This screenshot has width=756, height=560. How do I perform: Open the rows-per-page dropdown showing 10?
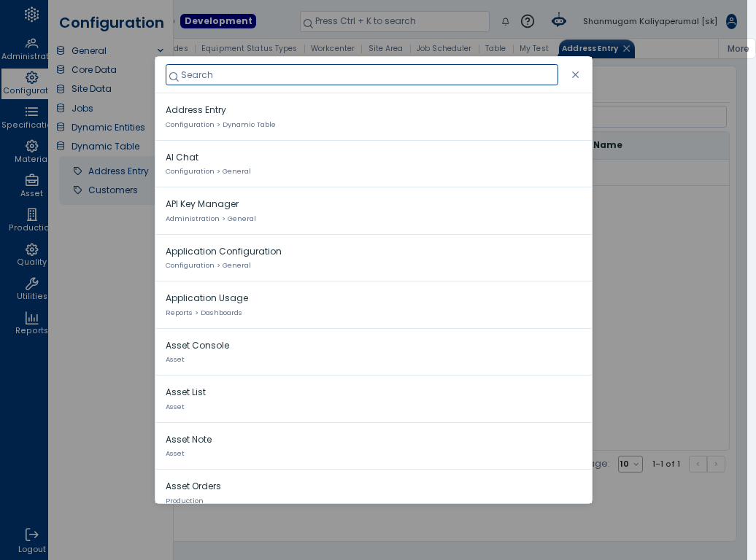tap(630, 464)
